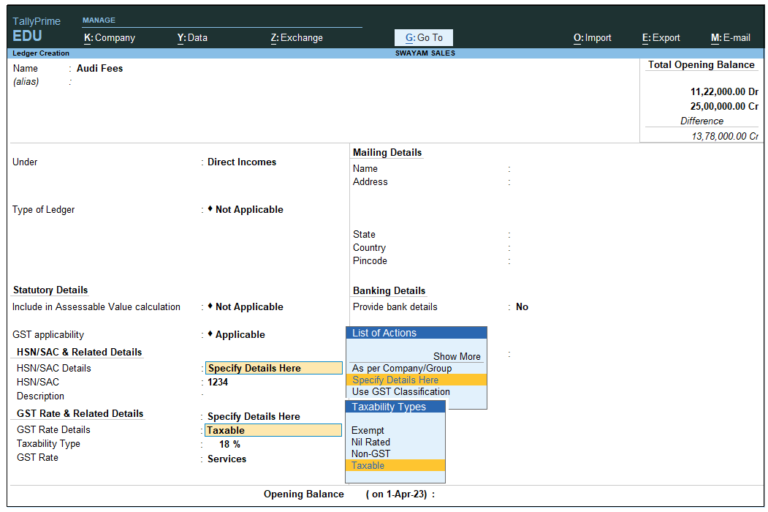This screenshot has height=512, width=768.
Task: Click the SWAYAM SALES company title
Action: coord(425,53)
